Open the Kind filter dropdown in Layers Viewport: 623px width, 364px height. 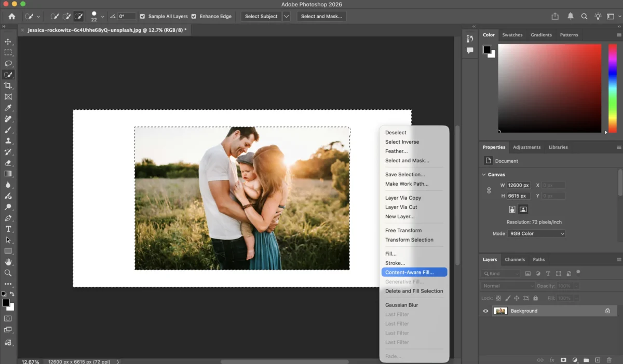point(501,273)
